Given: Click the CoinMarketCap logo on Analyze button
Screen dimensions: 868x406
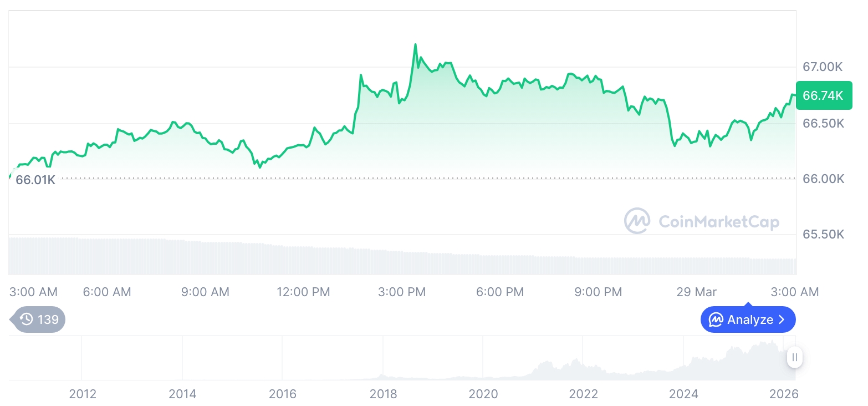Looking at the screenshot, I should pyautogui.click(x=716, y=320).
